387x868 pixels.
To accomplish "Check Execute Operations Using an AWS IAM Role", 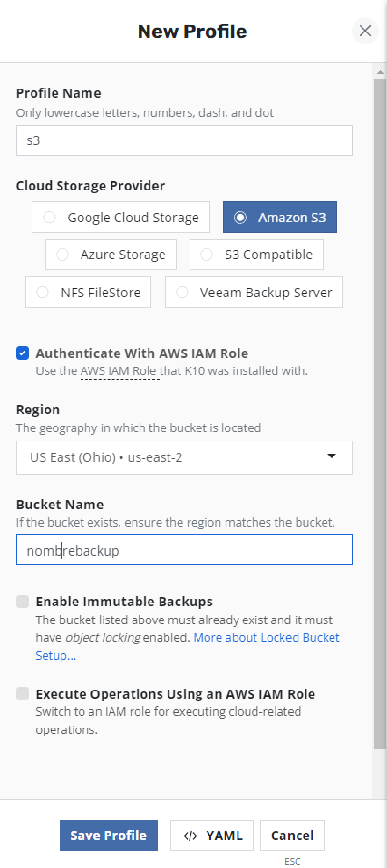I will click(x=23, y=694).
